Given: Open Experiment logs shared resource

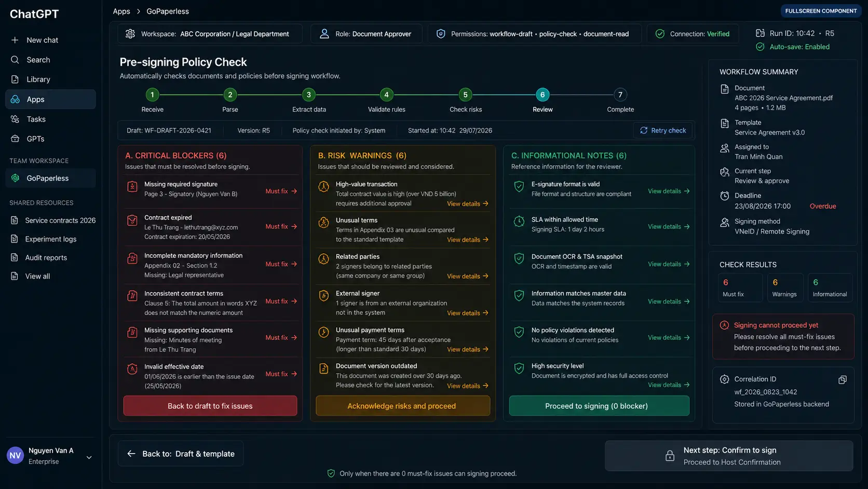Looking at the screenshot, I should tap(50, 239).
